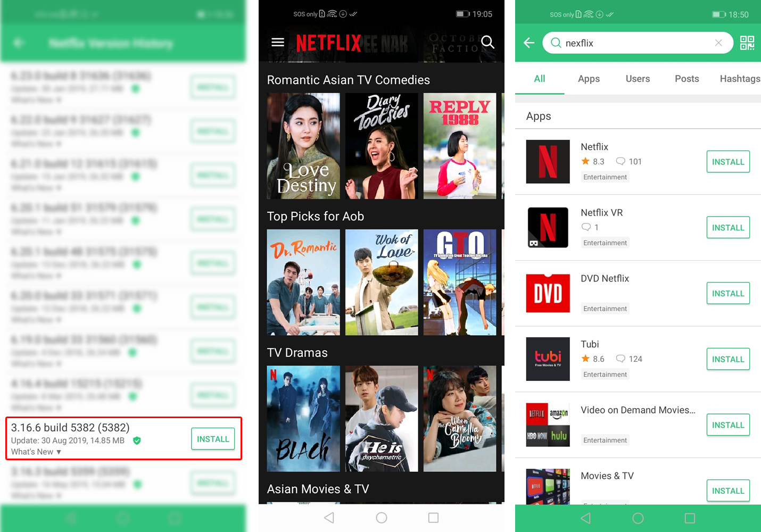Tap Android recents button under Netflix screen

click(434, 518)
